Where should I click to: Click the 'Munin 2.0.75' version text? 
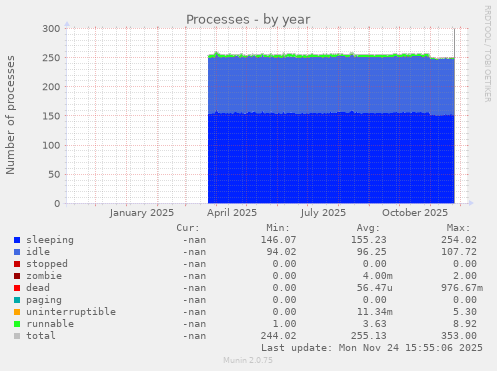[248, 360]
